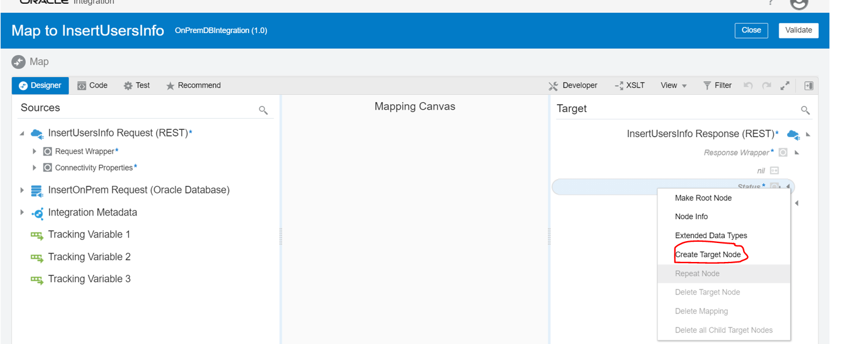This screenshot has height=344, width=868.
Task: Toggle the XSLT view
Action: [629, 86]
